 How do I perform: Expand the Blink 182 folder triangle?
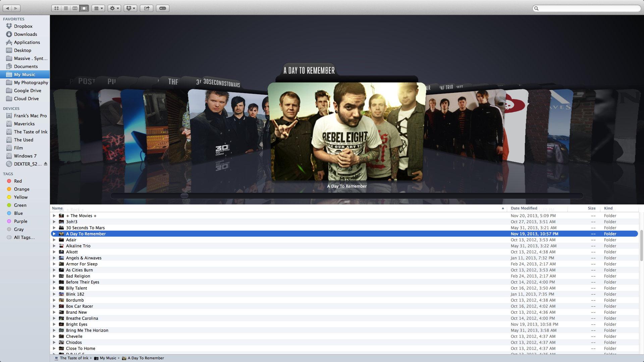coord(54,294)
